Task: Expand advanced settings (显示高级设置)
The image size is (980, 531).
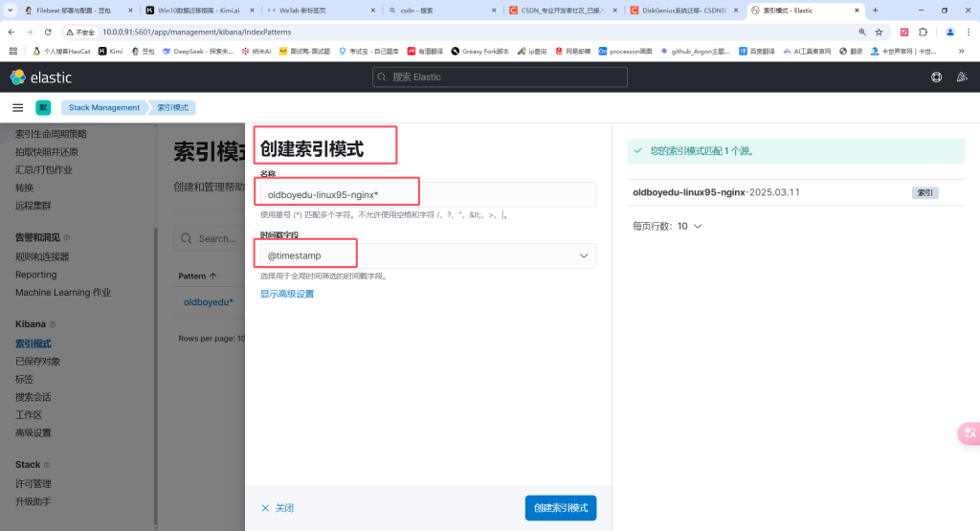Action: [287, 294]
